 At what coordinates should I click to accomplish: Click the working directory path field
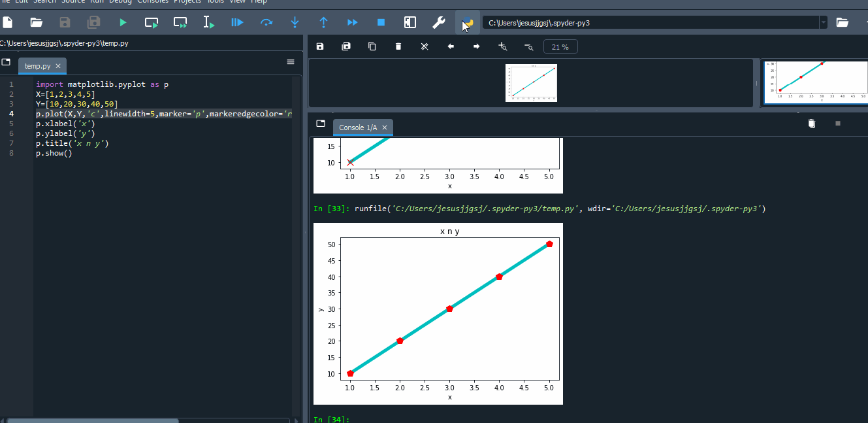pos(651,22)
